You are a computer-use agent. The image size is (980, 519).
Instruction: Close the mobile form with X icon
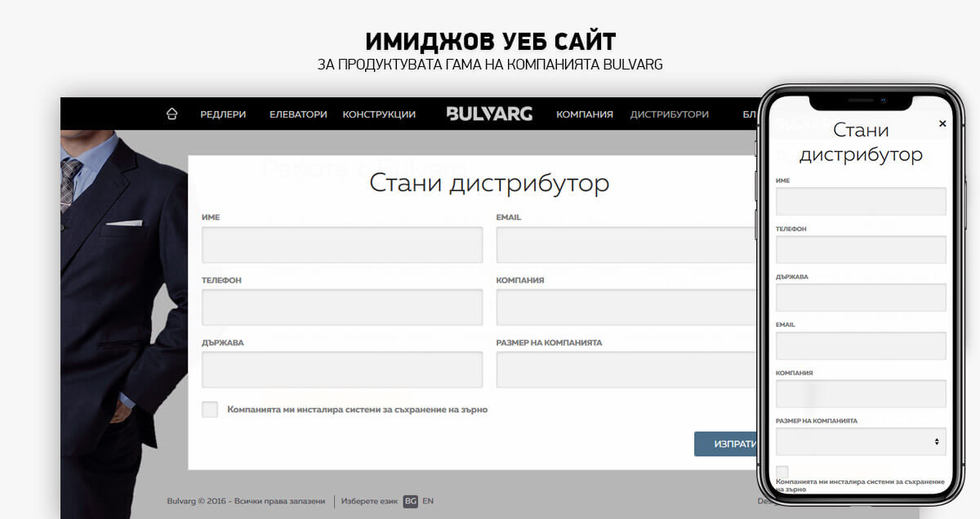pos(942,123)
